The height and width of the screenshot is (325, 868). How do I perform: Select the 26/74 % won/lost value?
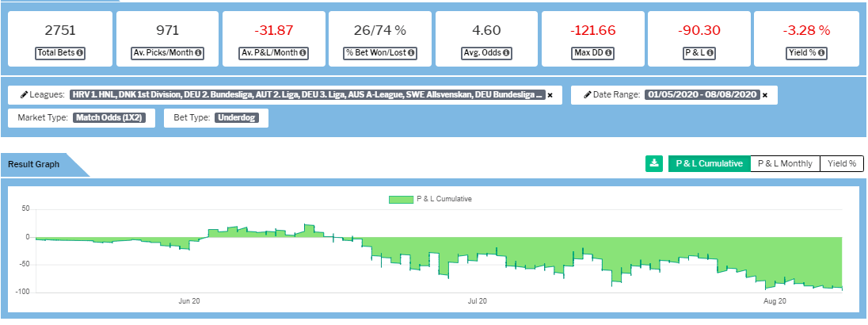click(380, 30)
